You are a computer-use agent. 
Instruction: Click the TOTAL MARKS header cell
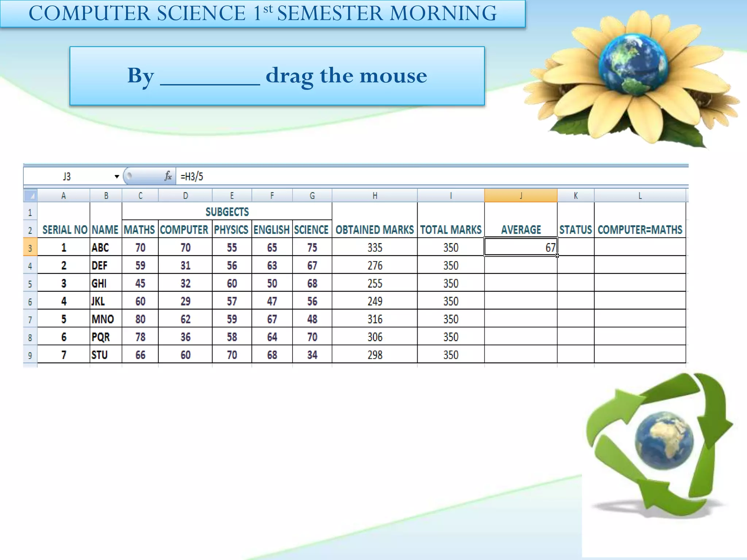pos(451,221)
